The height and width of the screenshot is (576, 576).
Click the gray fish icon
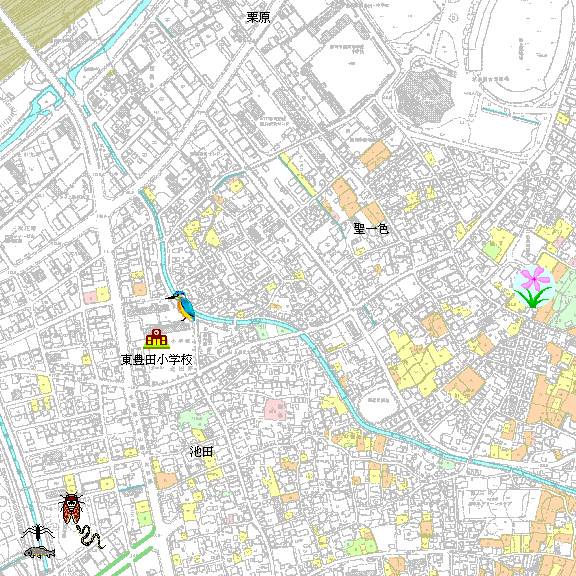point(39,552)
